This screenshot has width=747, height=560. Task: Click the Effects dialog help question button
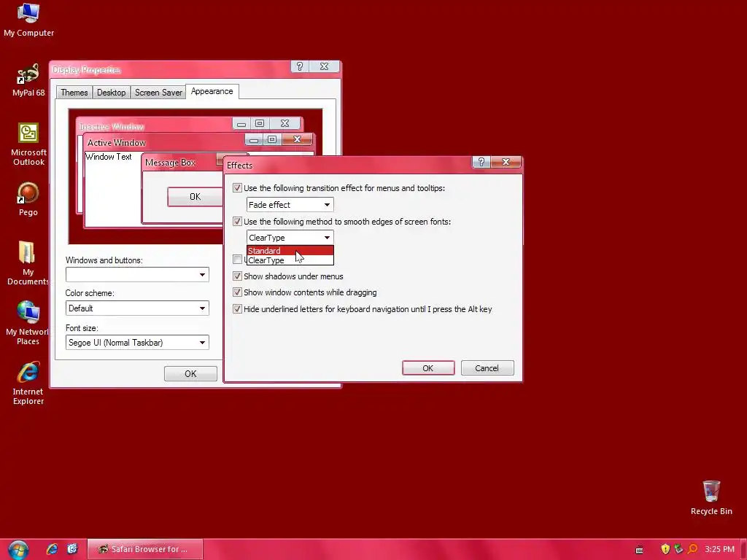[x=481, y=163]
